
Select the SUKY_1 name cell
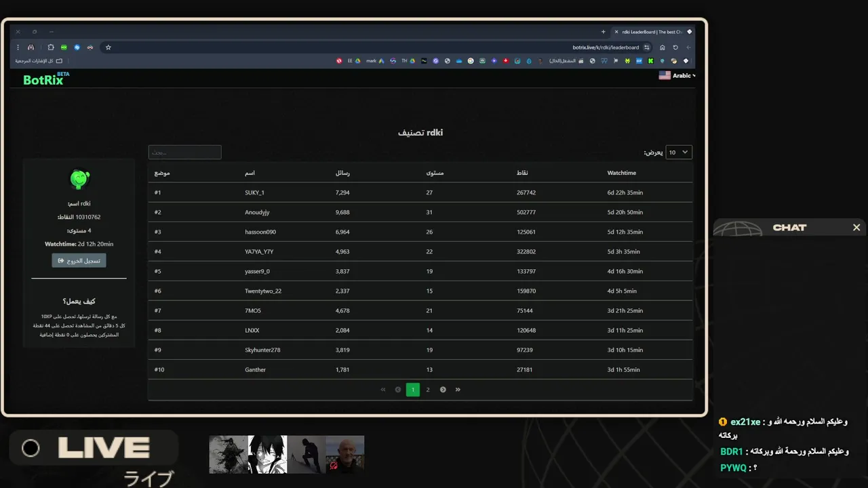[254, 192]
